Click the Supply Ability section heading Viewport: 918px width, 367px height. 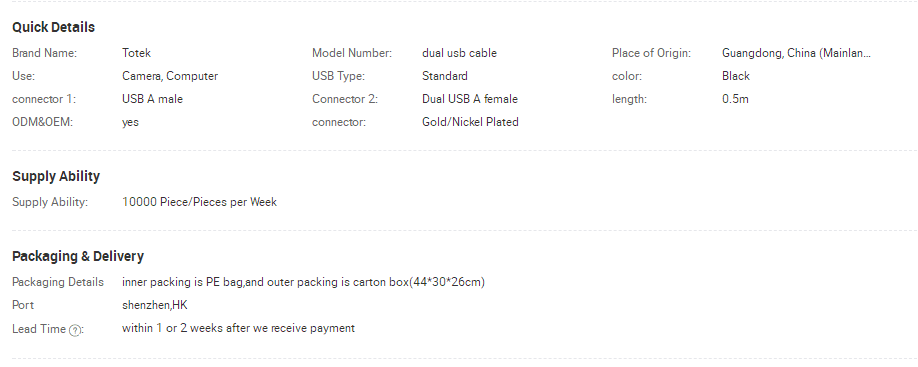pyautogui.click(x=56, y=176)
